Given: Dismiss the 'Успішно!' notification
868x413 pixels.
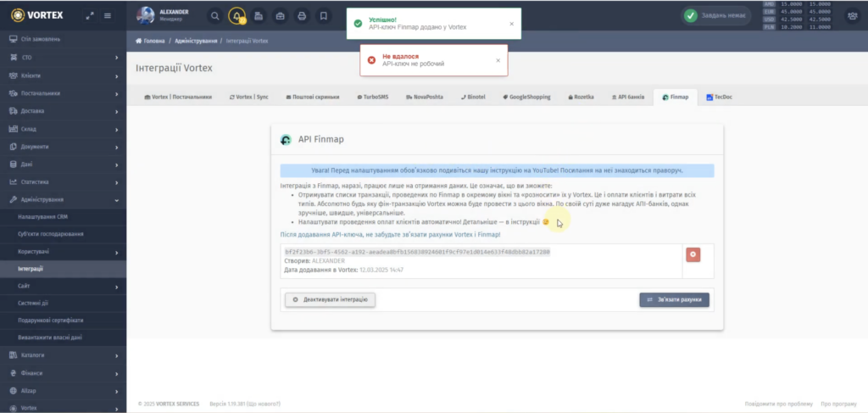Looking at the screenshot, I should pos(511,24).
